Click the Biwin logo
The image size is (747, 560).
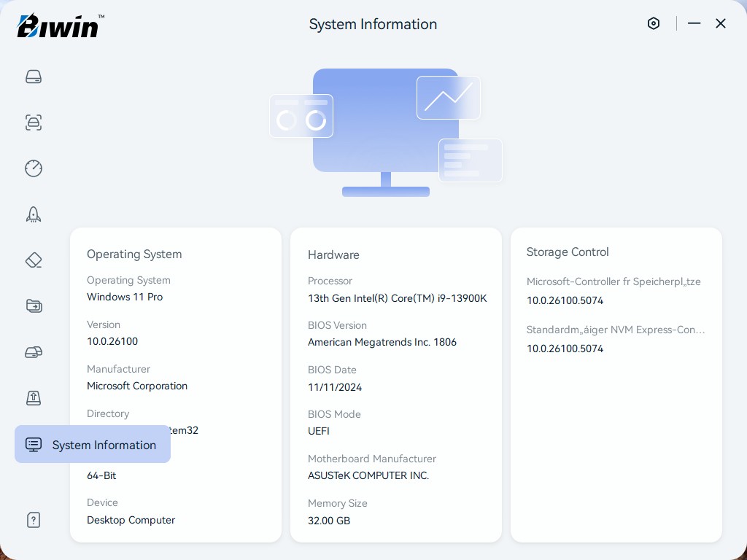click(61, 26)
